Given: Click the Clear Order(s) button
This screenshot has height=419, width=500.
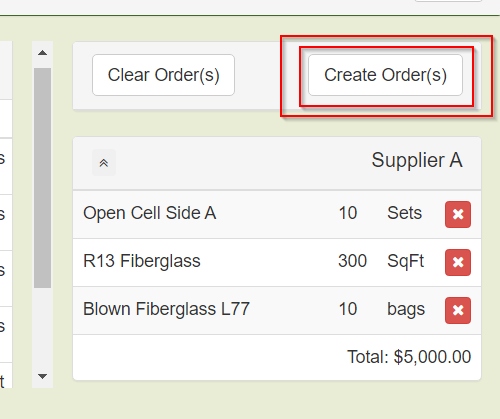Looking at the screenshot, I should point(163,75).
